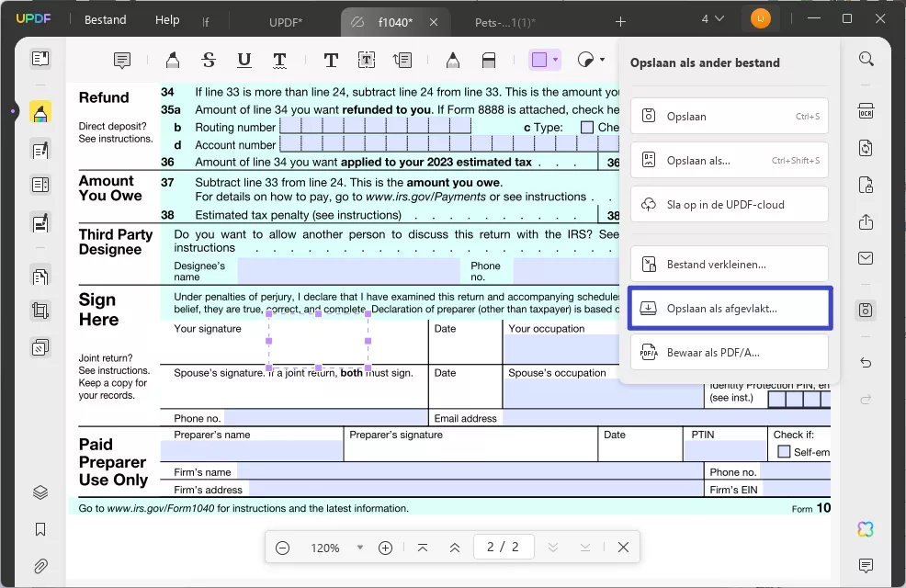The height and width of the screenshot is (588, 906).
Task: Choose Opslaan als afgevlakt... option
Action: click(x=730, y=308)
